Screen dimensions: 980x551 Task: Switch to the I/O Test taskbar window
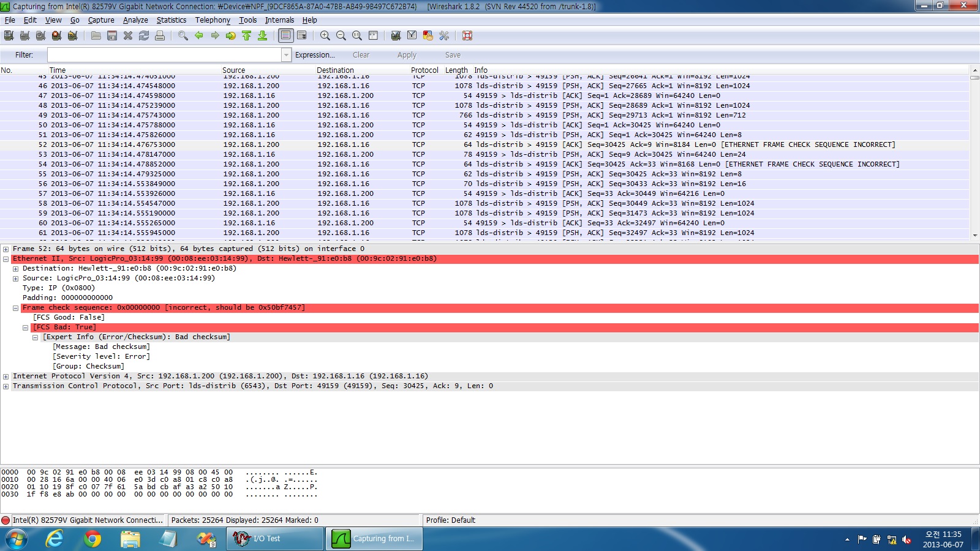pyautogui.click(x=275, y=539)
